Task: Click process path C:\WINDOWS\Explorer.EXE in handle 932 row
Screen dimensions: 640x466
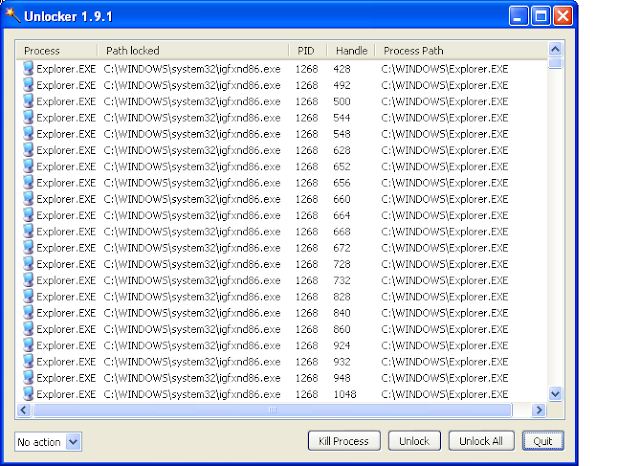Action: coord(445,362)
